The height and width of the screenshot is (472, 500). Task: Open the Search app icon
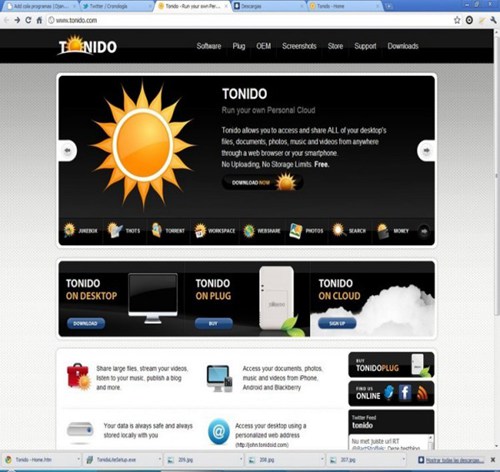pos(338,230)
